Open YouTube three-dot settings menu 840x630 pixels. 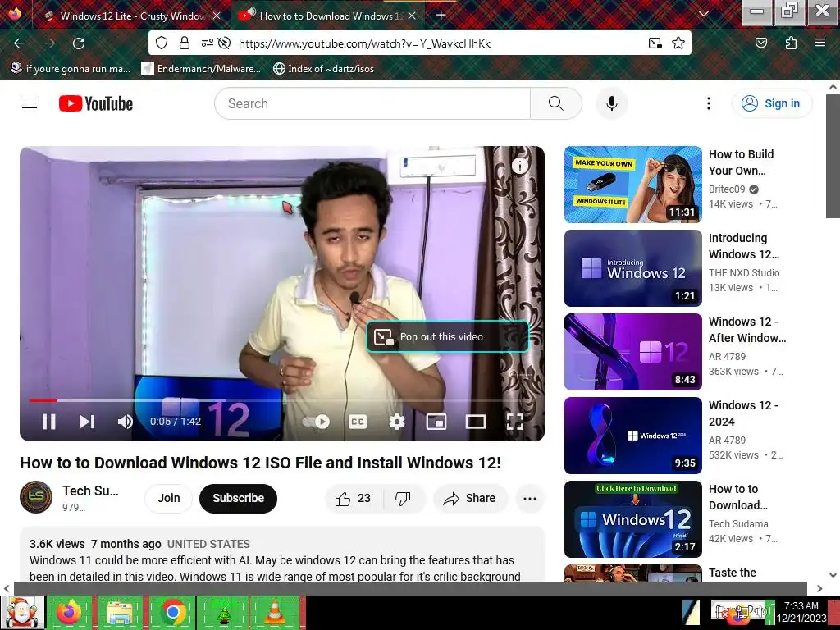click(709, 103)
